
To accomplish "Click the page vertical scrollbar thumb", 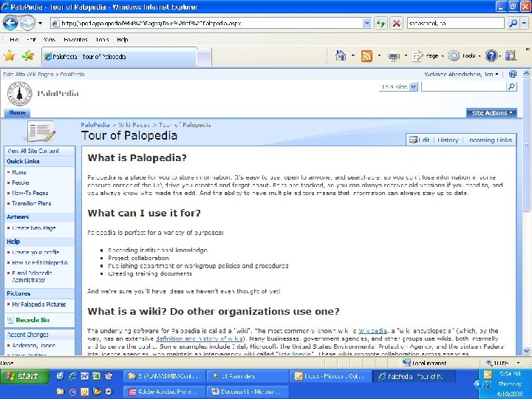I will pos(526,144).
